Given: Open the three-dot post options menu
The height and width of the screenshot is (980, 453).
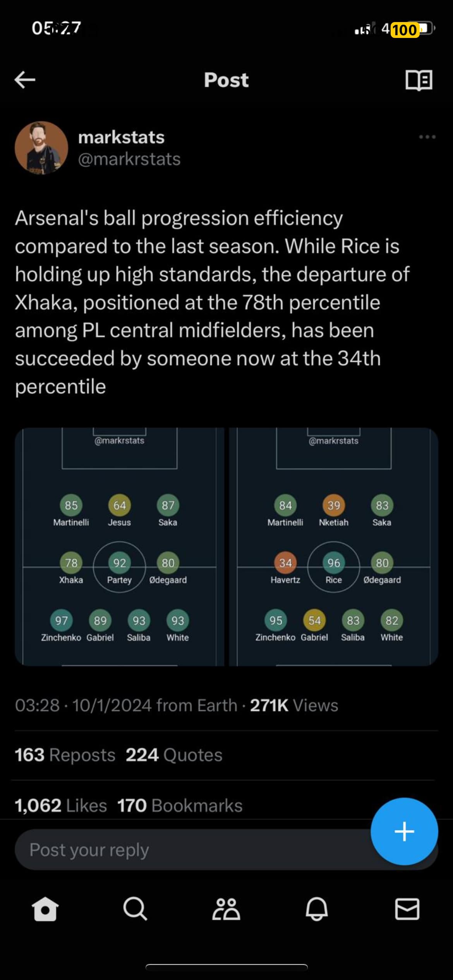Looking at the screenshot, I should coord(427,137).
